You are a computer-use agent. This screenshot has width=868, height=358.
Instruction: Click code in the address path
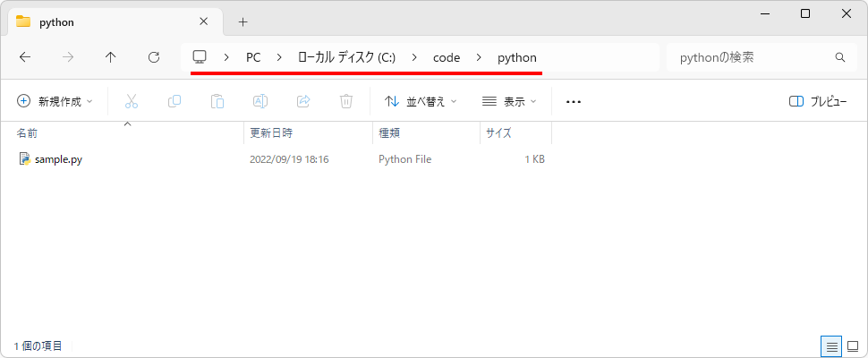point(447,57)
